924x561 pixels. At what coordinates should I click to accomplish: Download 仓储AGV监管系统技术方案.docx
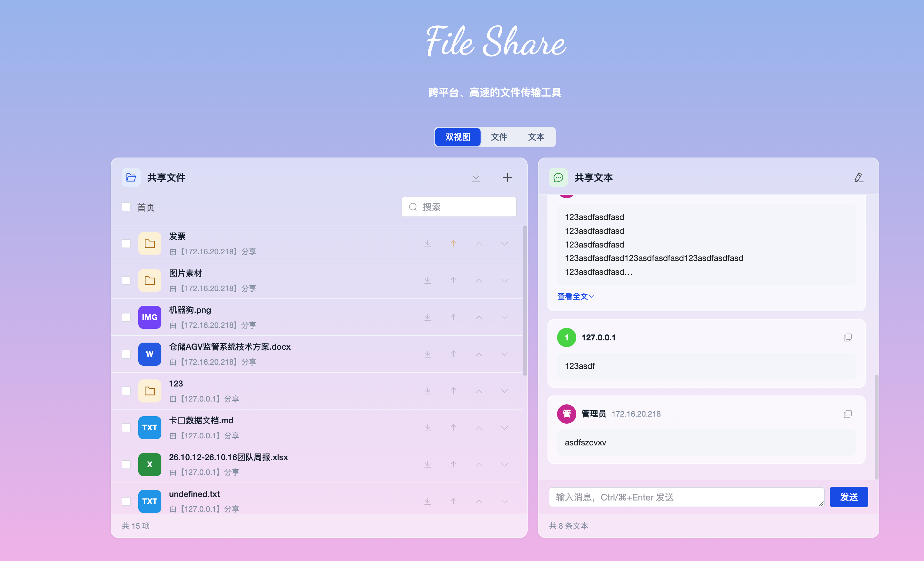click(x=427, y=354)
